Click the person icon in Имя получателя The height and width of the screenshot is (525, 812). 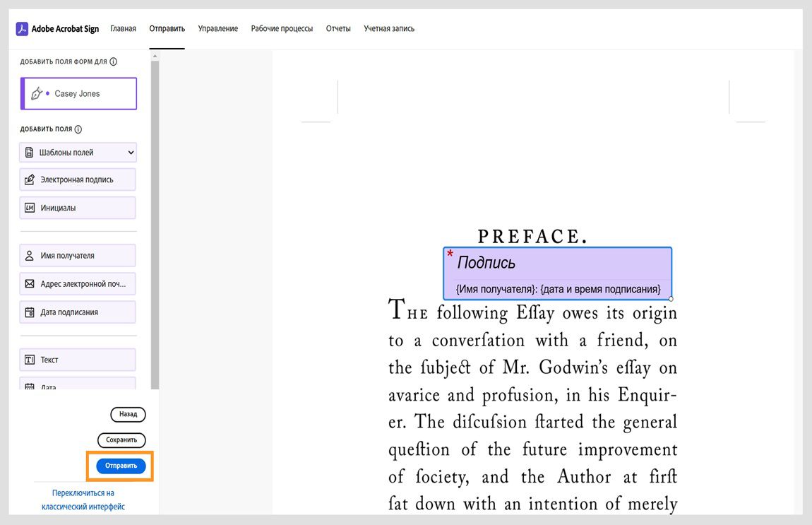click(30, 256)
